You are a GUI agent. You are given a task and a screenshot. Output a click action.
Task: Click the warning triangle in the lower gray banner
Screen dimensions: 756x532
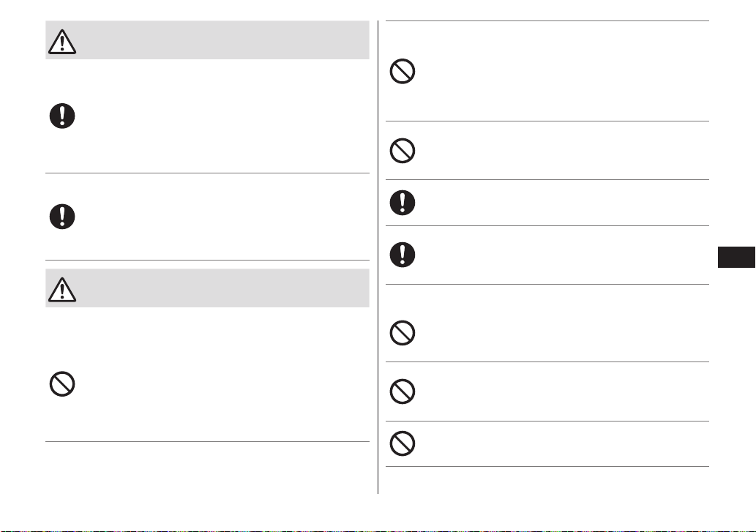click(62, 289)
